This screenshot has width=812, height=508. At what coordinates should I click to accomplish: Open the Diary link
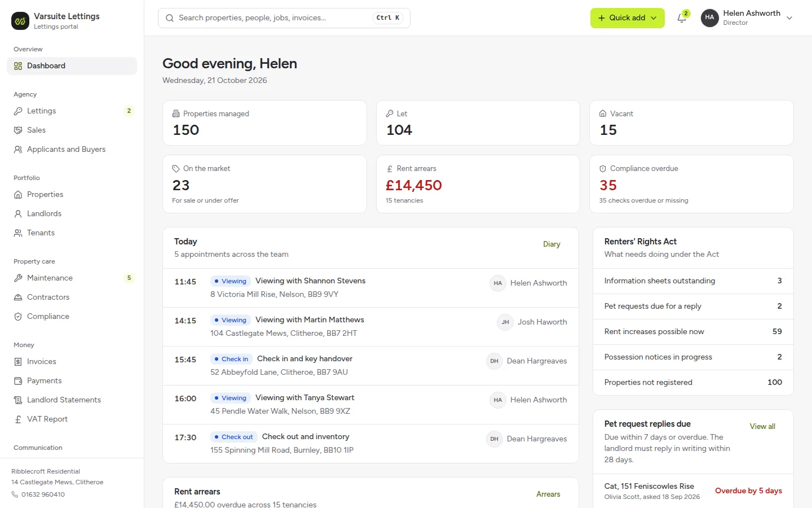tap(551, 244)
